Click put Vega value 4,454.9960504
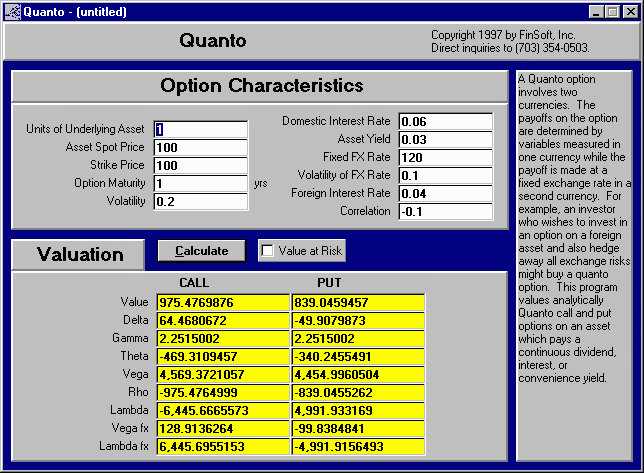This screenshot has width=644, height=473. (358, 374)
